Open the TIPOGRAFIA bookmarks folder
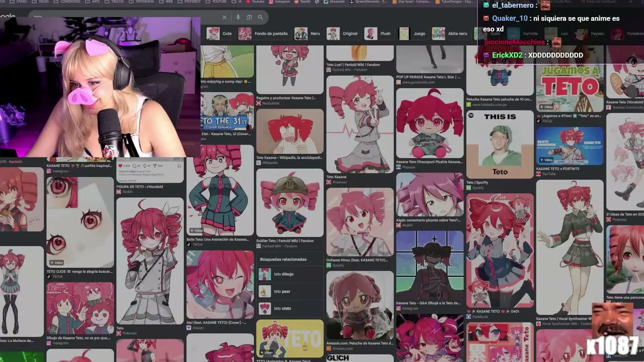This screenshot has height=362, width=644. pyautogui.click(x=142, y=2)
